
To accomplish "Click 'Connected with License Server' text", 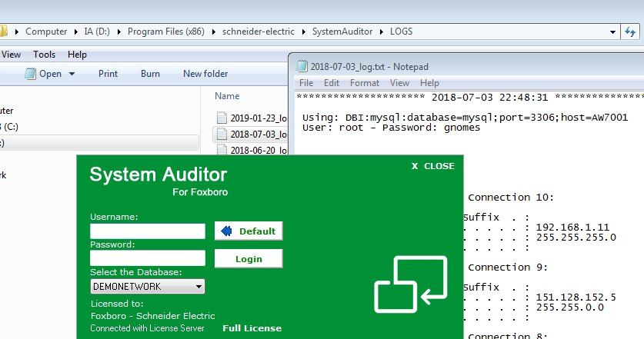I will tap(147, 328).
